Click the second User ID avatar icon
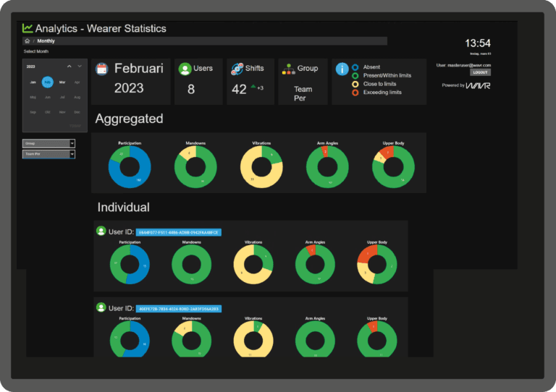This screenshot has height=392, width=556. point(101,307)
